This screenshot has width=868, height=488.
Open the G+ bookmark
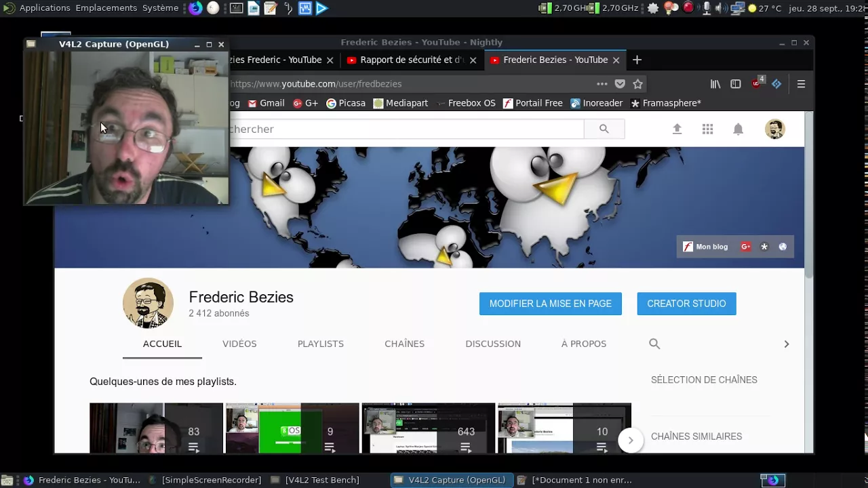click(305, 103)
